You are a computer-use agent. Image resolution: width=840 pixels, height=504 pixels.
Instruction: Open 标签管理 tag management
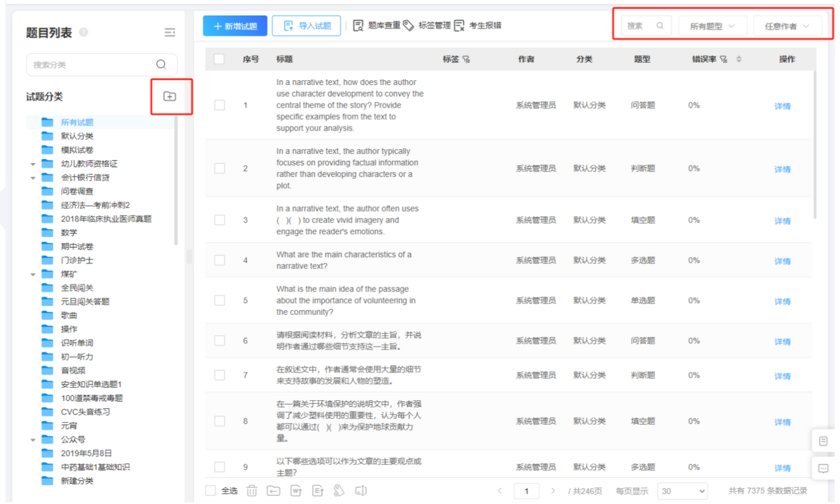click(427, 26)
